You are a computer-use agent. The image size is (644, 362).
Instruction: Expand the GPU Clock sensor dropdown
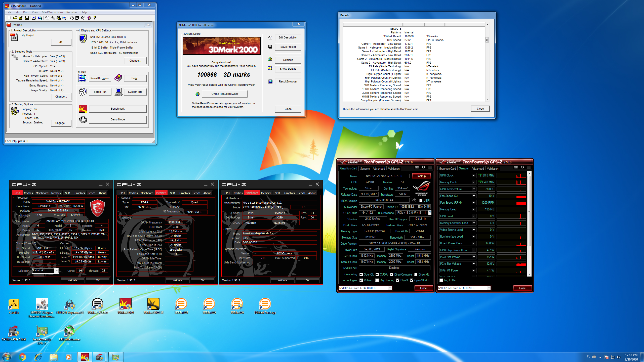pyautogui.click(x=474, y=175)
